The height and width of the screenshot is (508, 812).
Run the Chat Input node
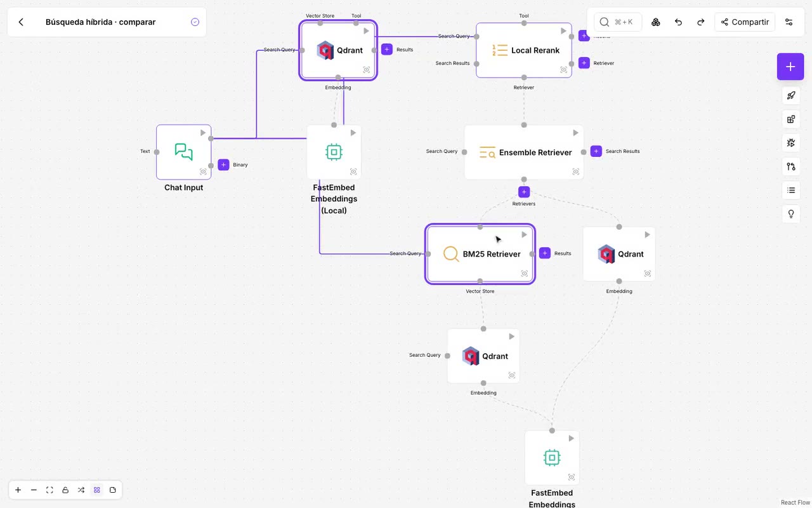[x=203, y=133]
